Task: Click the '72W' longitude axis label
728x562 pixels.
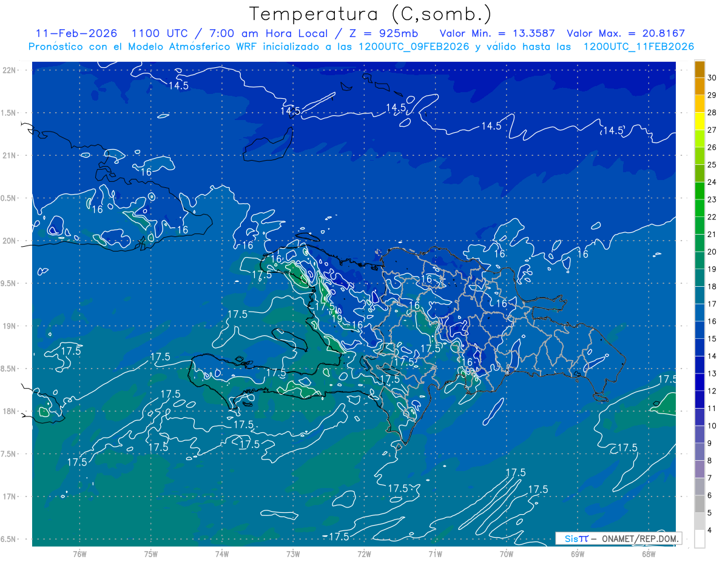Action: tap(364, 554)
